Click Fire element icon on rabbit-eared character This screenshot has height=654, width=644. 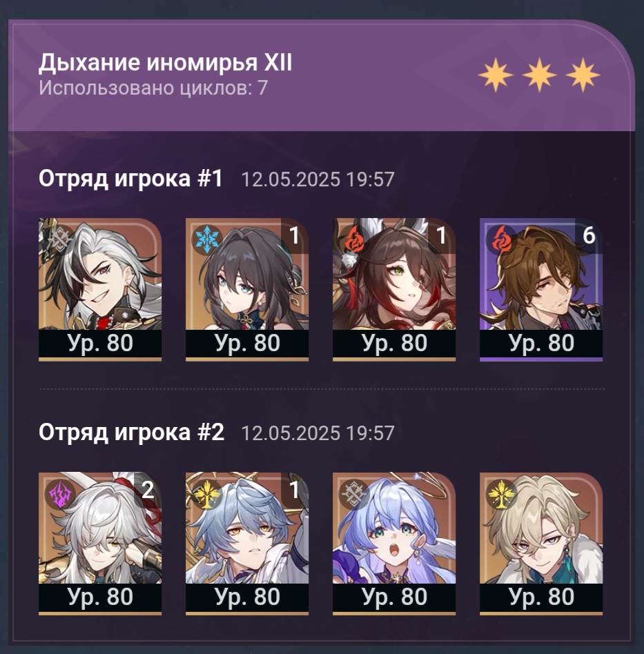[x=354, y=240]
